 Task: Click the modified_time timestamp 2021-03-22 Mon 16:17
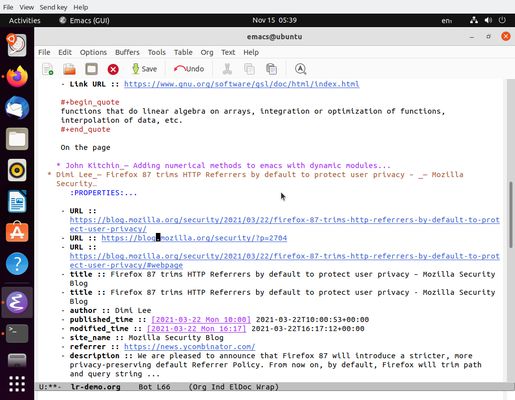tap(196, 329)
